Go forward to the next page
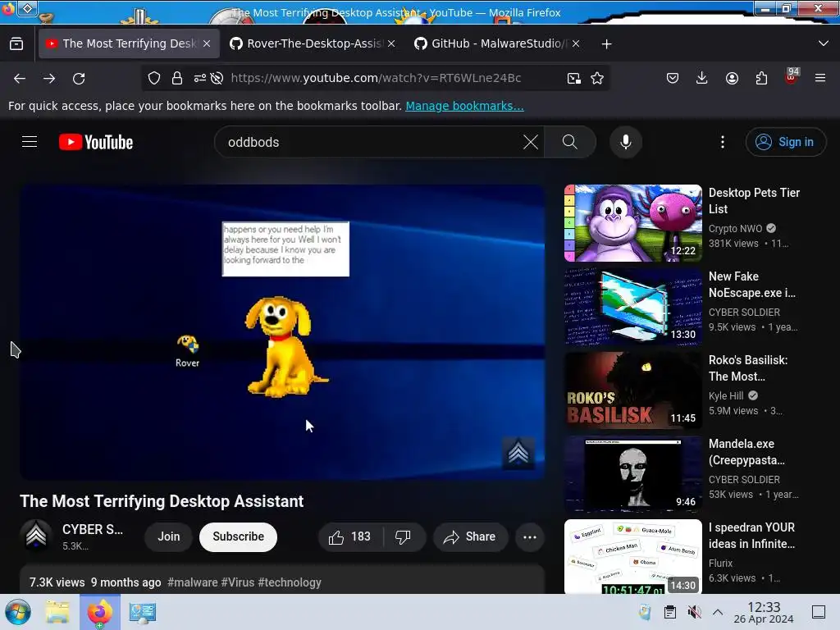Screen dimensions: 840x630 pyautogui.click(x=49, y=78)
